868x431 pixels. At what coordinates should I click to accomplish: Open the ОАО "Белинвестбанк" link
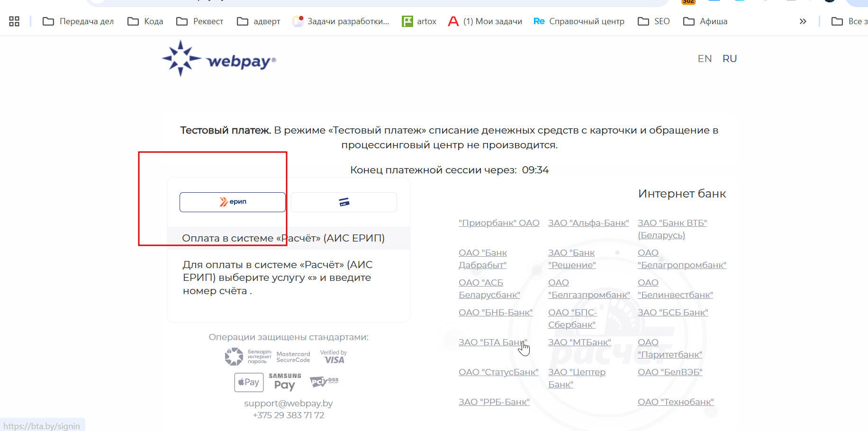click(675, 289)
